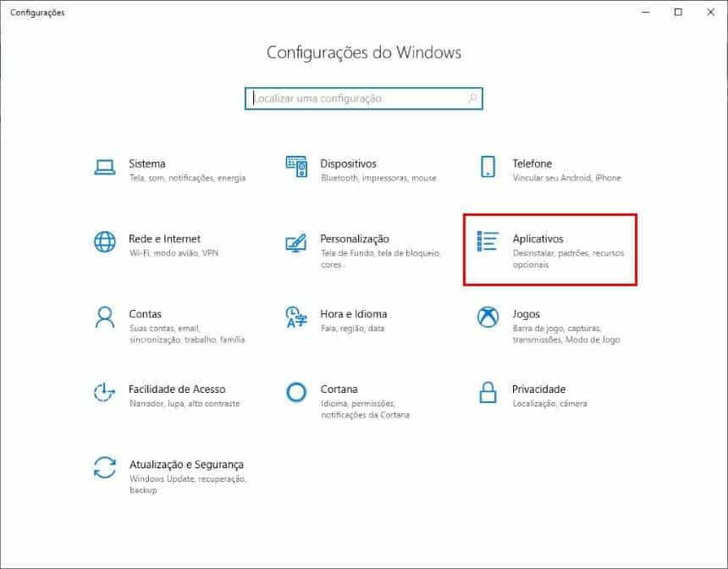Screen dimensions: 728x569
Task: Click 'Tela de Fundo, tela de bloqueio, cores' text
Action: 381,259
